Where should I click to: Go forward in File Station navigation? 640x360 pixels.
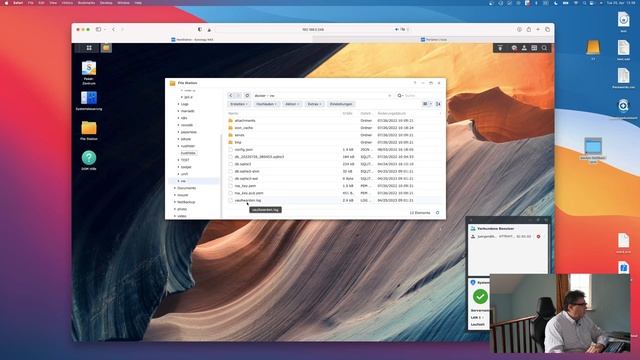point(238,96)
